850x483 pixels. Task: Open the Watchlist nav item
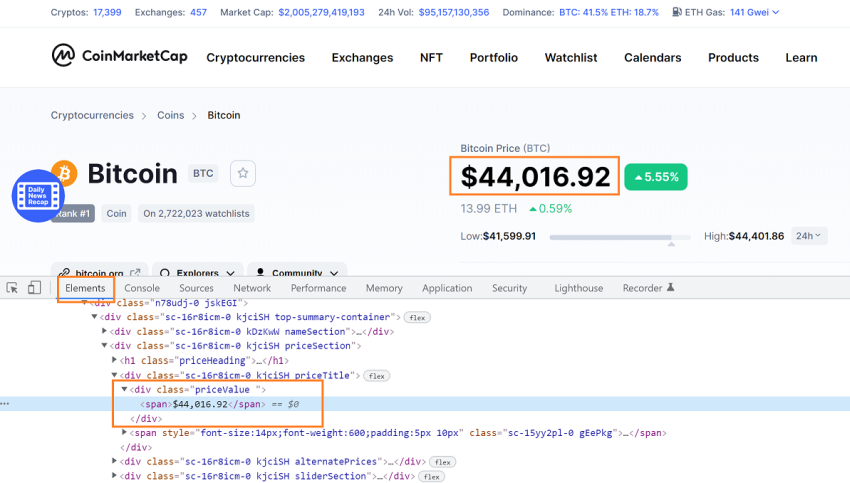point(571,57)
